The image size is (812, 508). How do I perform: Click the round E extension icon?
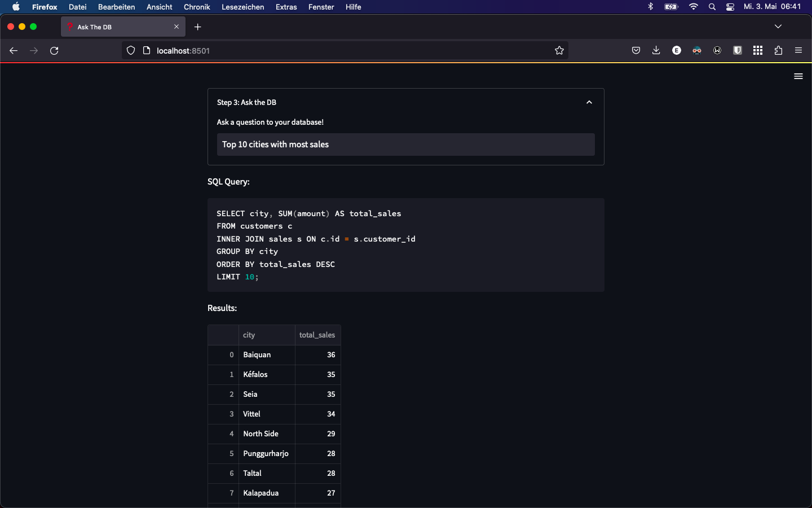click(x=677, y=51)
